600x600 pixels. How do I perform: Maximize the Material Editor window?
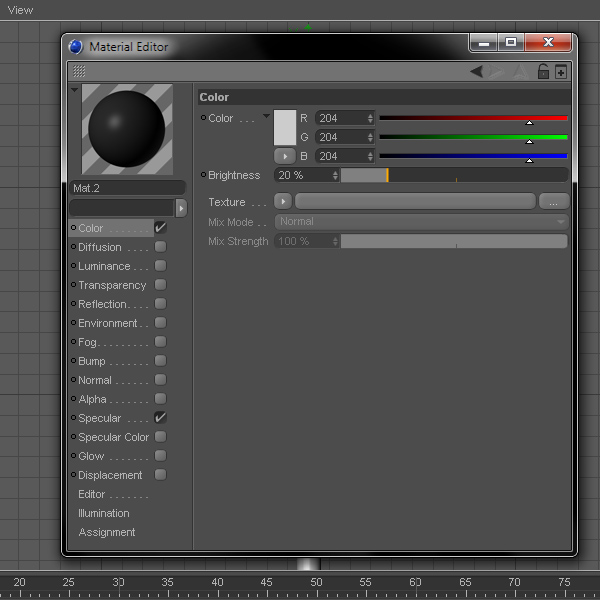pos(511,42)
